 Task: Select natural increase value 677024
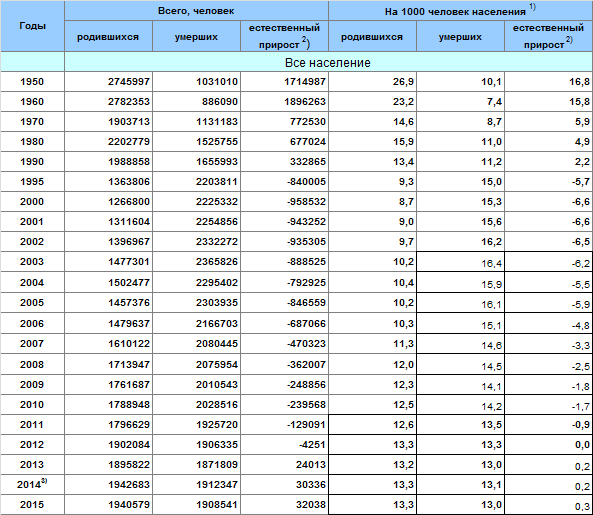click(284, 142)
